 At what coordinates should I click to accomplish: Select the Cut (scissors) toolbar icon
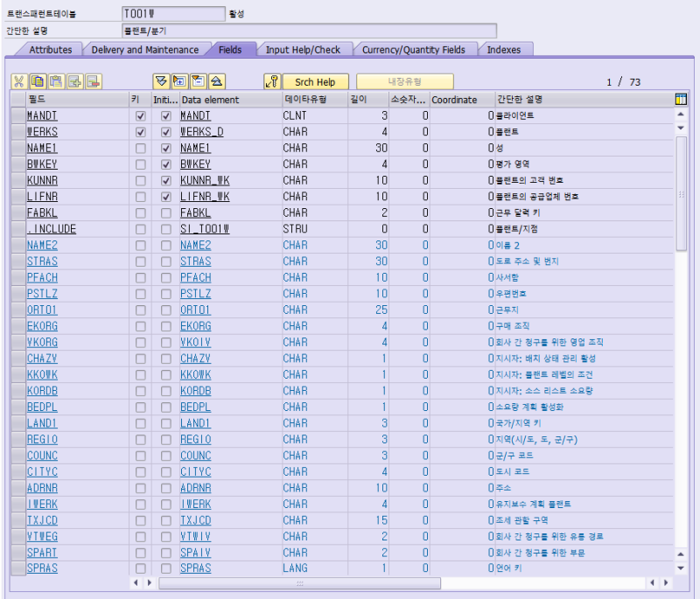coord(19,80)
